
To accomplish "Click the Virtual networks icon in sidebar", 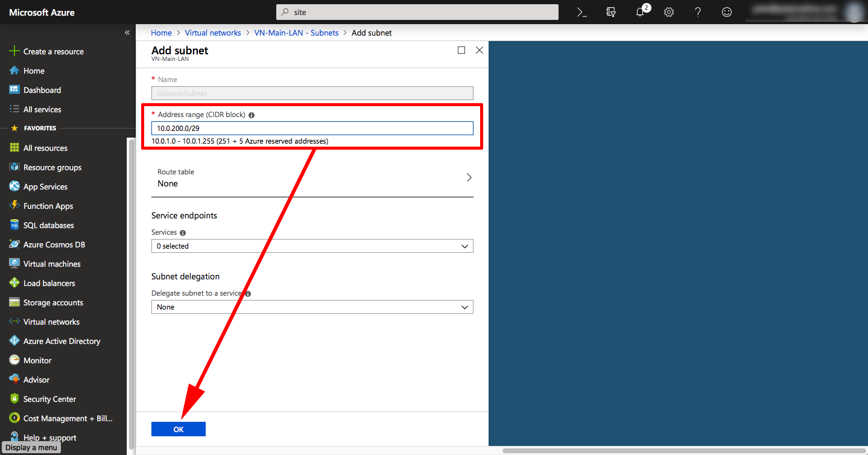I will [14, 322].
